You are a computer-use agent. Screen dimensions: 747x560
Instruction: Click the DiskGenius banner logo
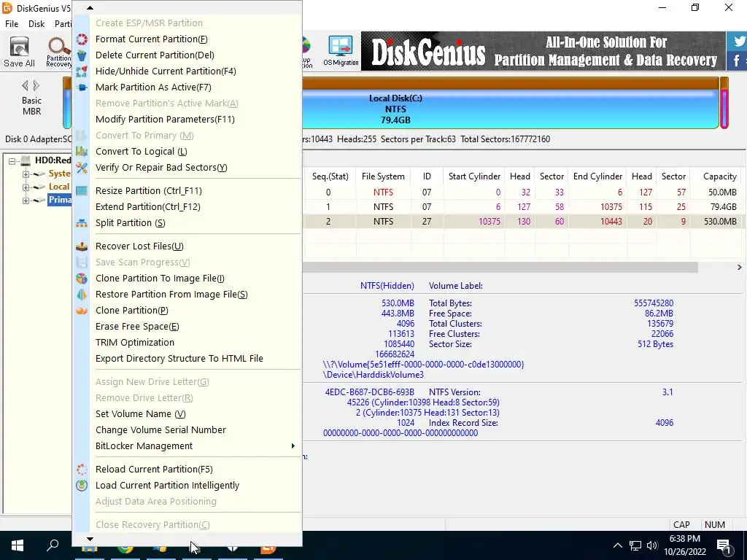pyautogui.click(x=428, y=52)
